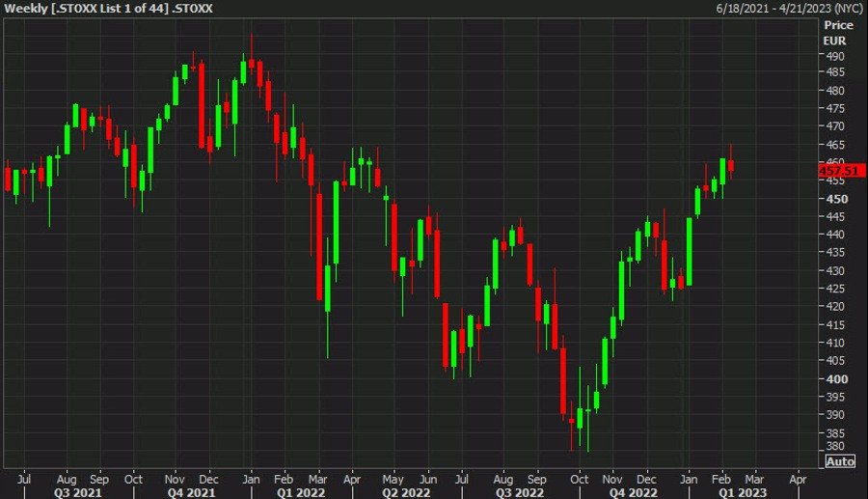Click the 425 price axis label
The height and width of the screenshot is (499, 868).
click(835, 289)
